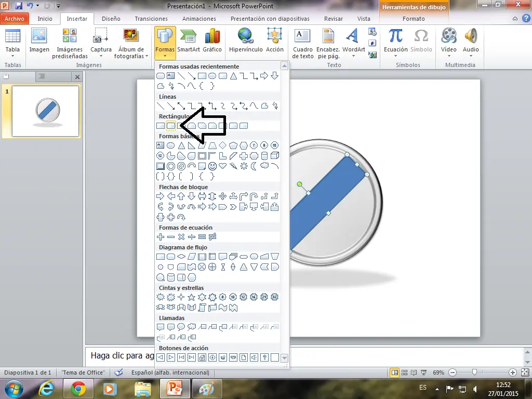The image size is (532, 399).
Task: Open the Windows Start menu
Action: pos(14,389)
